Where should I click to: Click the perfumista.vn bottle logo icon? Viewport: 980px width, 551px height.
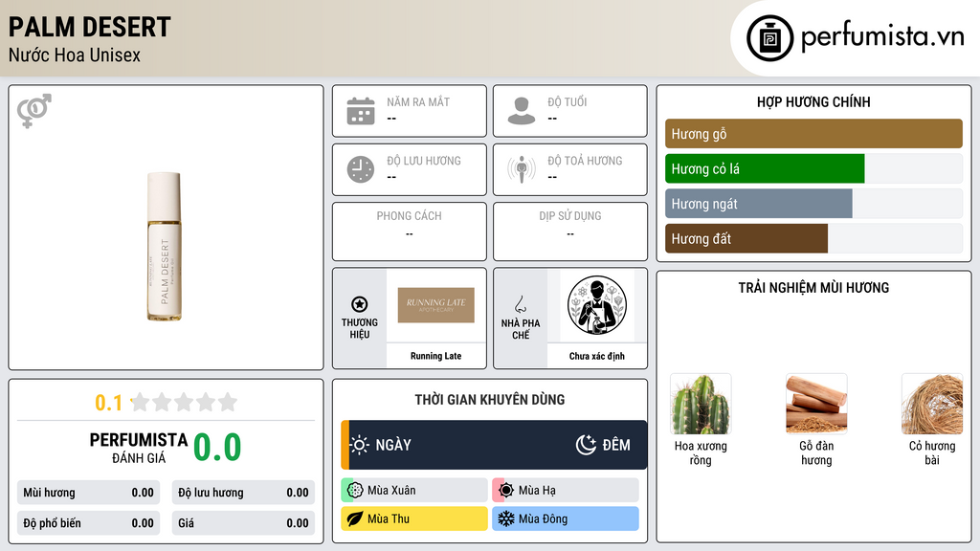pyautogui.click(x=770, y=38)
